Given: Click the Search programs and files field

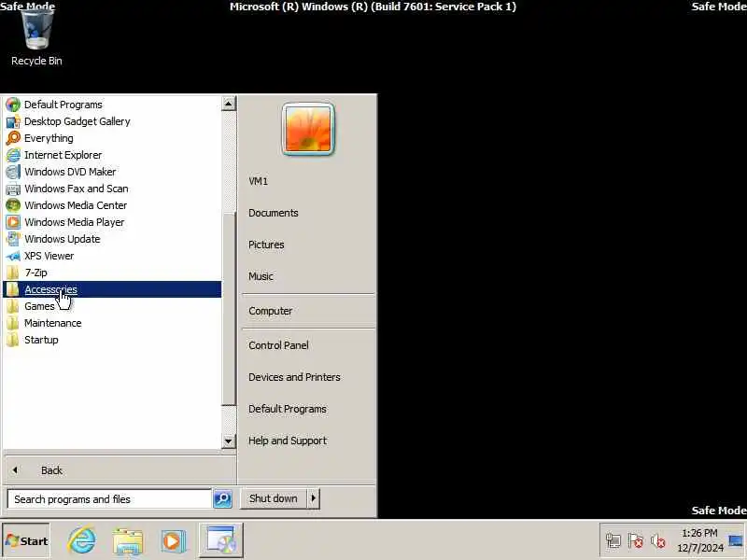Looking at the screenshot, I should (109, 499).
